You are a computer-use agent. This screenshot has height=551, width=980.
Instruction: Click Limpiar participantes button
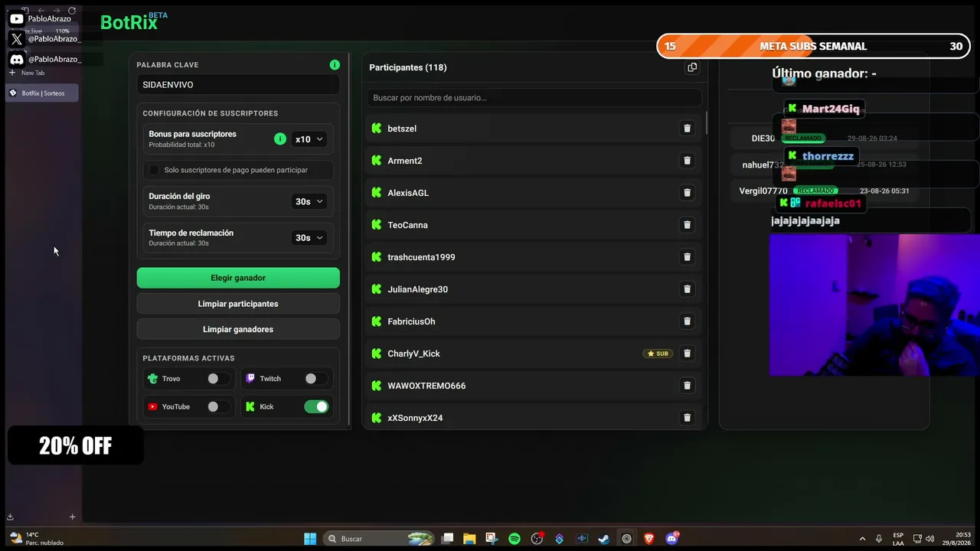coord(238,304)
